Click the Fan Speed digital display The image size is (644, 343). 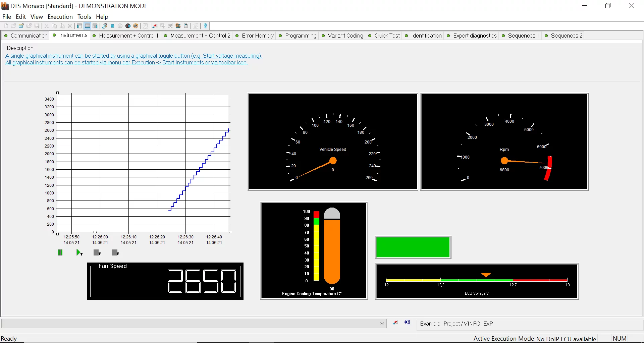pyautogui.click(x=165, y=281)
